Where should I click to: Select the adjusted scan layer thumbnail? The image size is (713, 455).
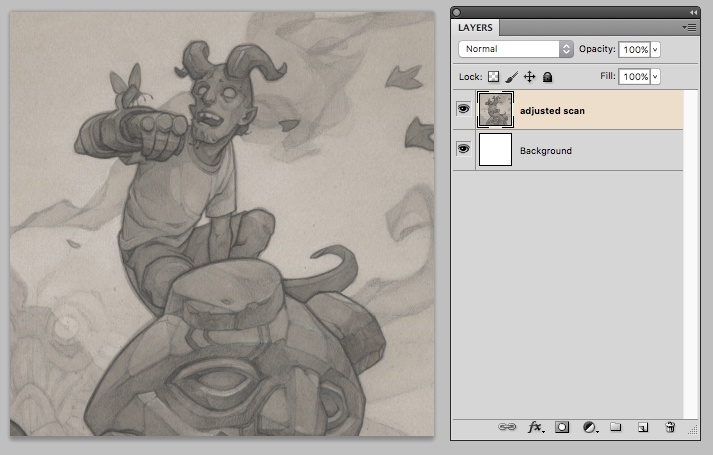tap(495, 109)
